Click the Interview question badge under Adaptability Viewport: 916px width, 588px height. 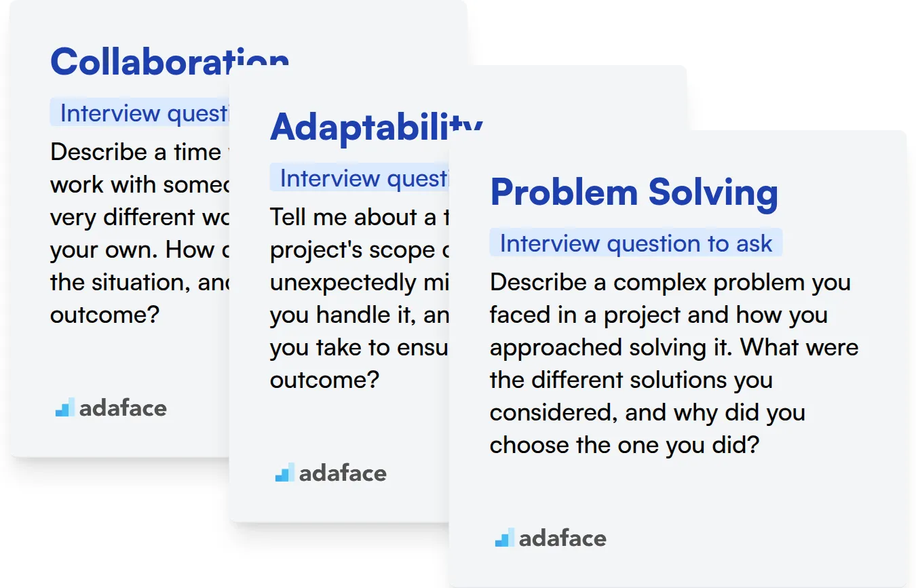pos(360,178)
